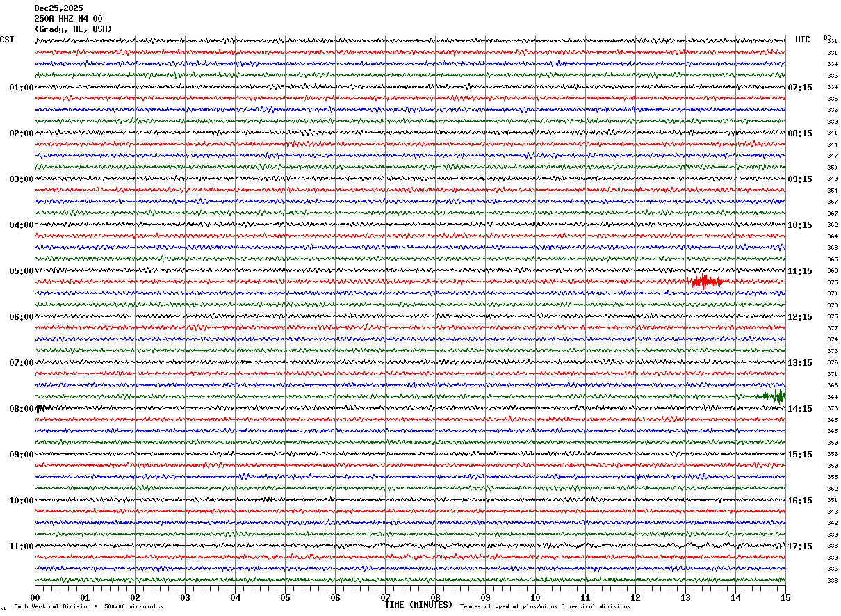This screenshot has height=616, width=841.
Task: Click minute 07 on the time axis
Action: click(385, 598)
